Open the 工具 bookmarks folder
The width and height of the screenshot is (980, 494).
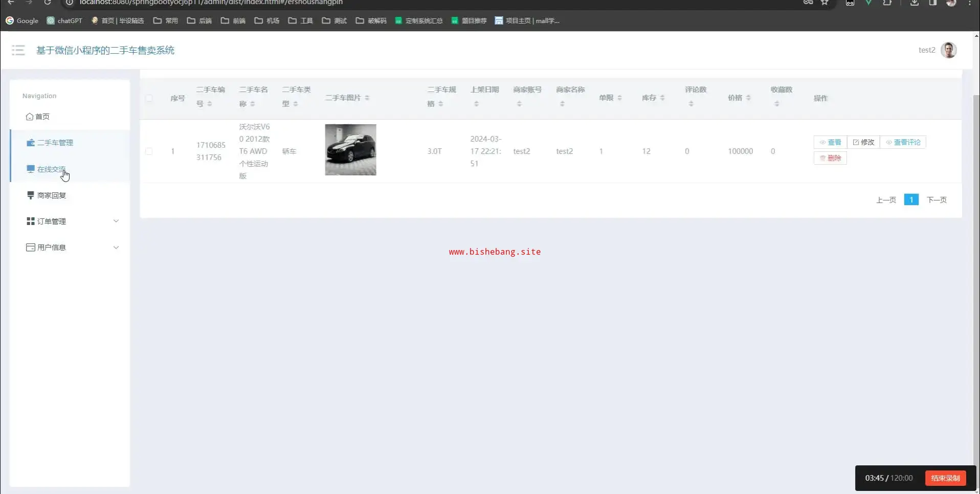pos(301,20)
